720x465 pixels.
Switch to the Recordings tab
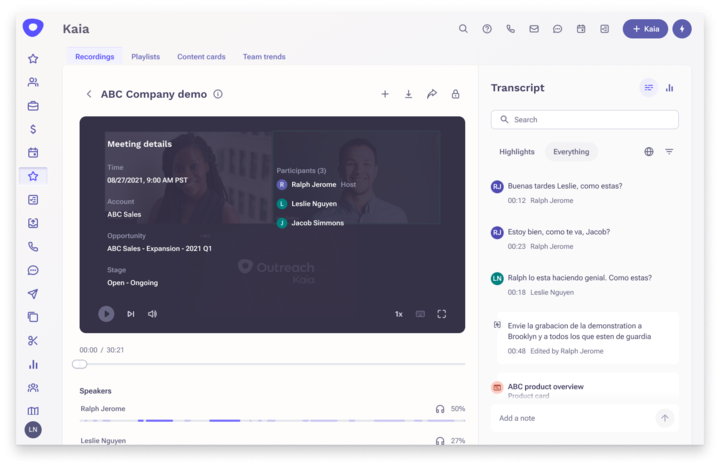(x=95, y=56)
